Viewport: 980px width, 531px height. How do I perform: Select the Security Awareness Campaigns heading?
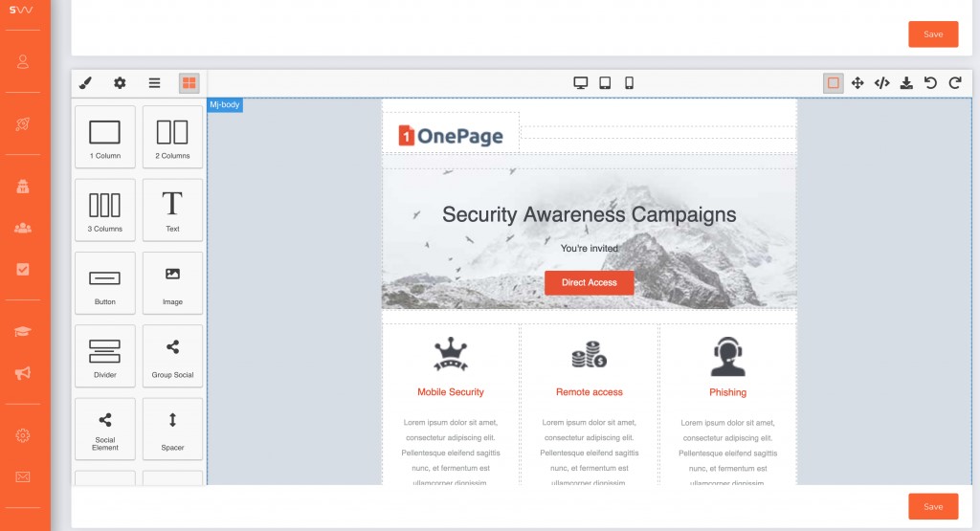coord(589,214)
